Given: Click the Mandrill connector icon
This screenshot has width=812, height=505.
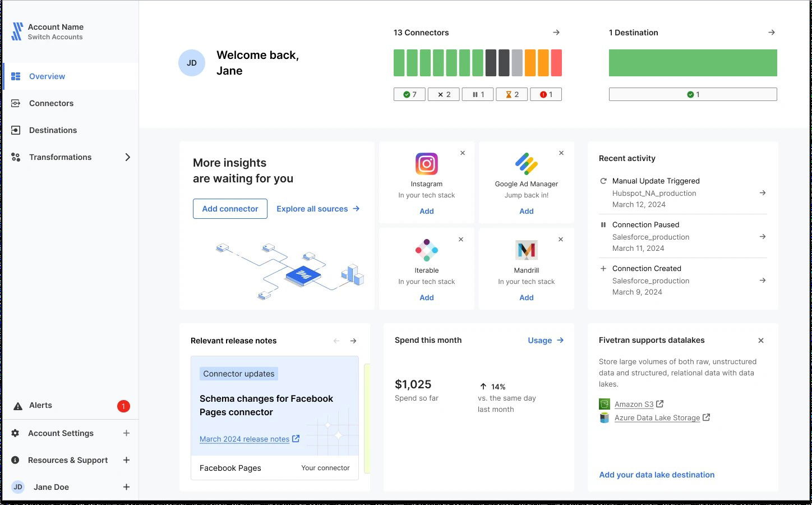Looking at the screenshot, I should tap(526, 250).
